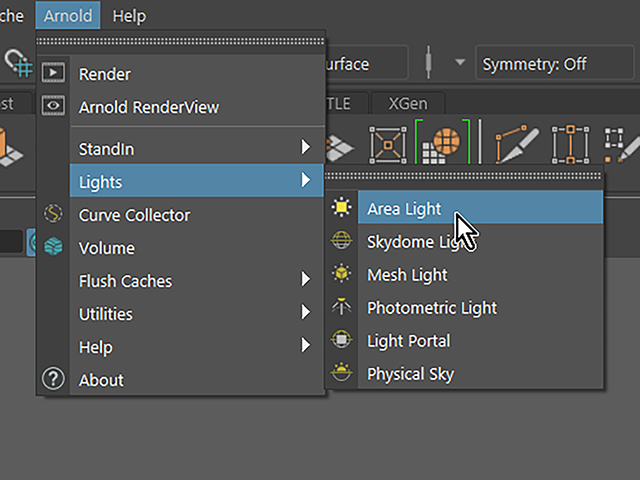Select Volume in the Arnold menu
Screen dimensions: 640x480
point(197,248)
